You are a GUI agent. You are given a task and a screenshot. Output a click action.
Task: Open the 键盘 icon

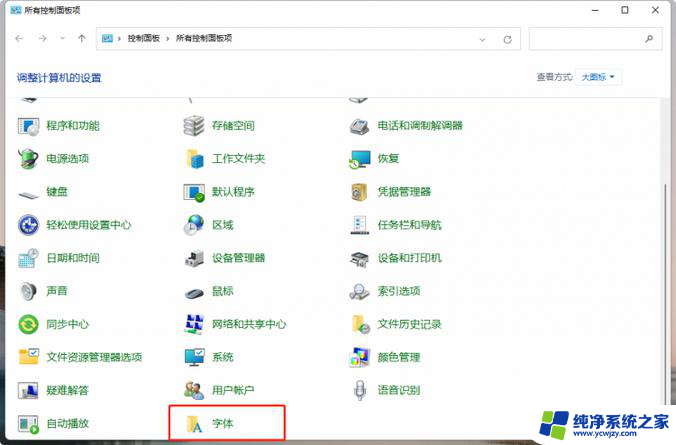pos(28,195)
